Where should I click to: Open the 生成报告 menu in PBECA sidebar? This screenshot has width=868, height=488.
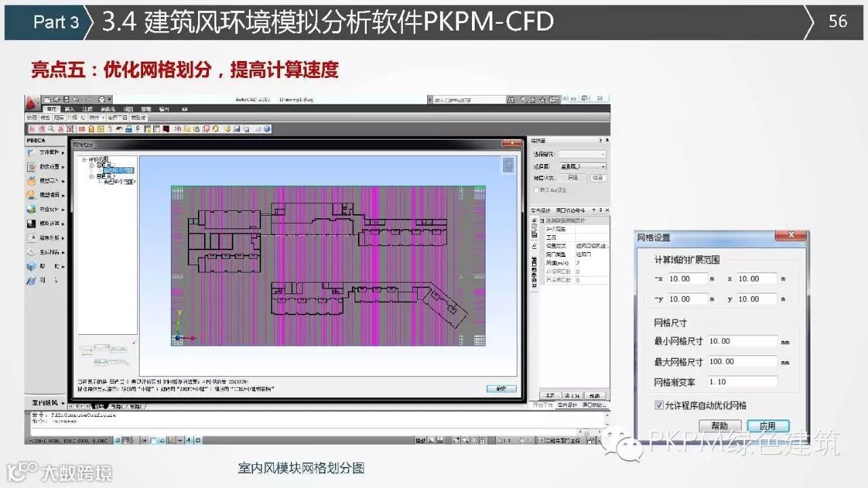click(46, 252)
